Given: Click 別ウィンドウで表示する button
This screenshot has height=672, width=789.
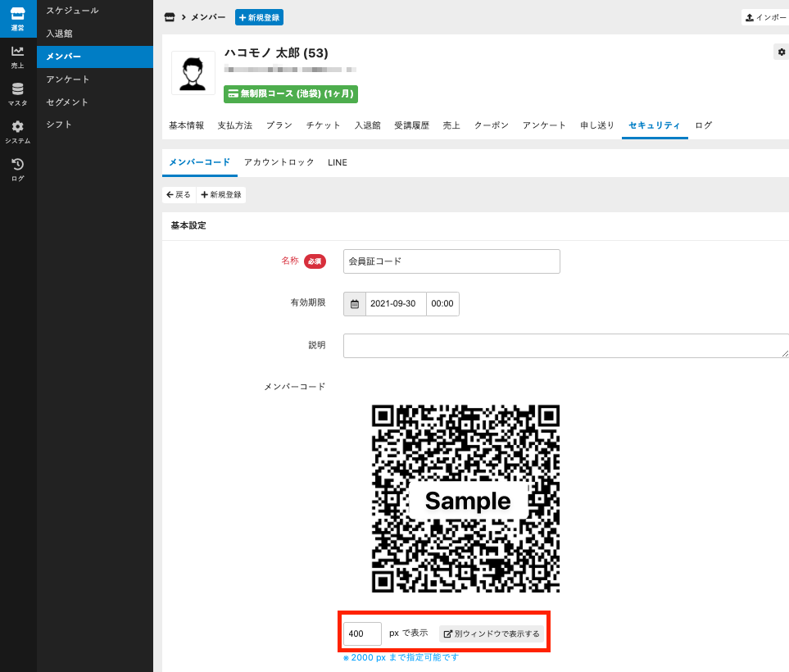Looking at the screenshot, I should click(492, 633).
